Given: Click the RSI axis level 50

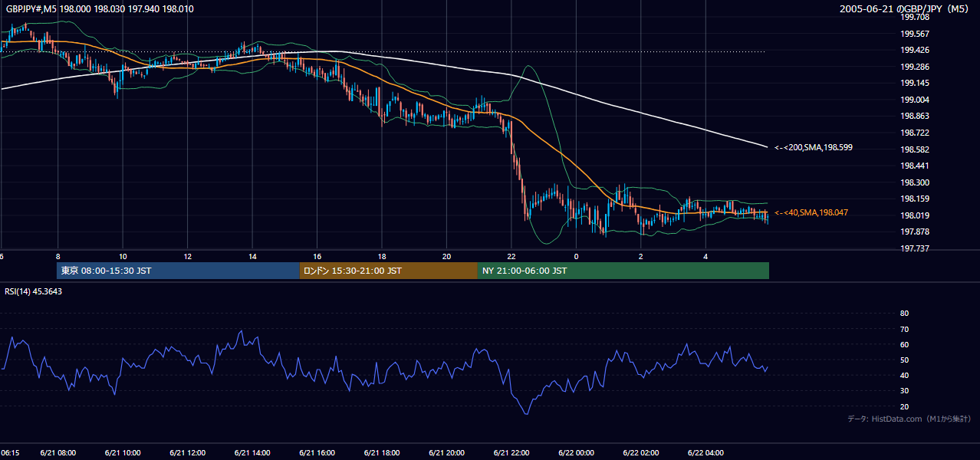Looking at the screenshot, I should [904, 360].
